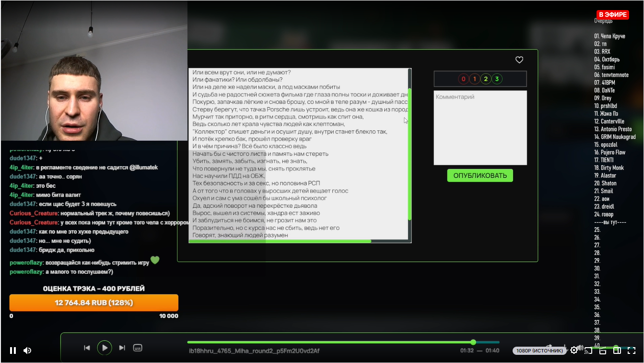Click the Комментарий text field

[x=480, y=128]
